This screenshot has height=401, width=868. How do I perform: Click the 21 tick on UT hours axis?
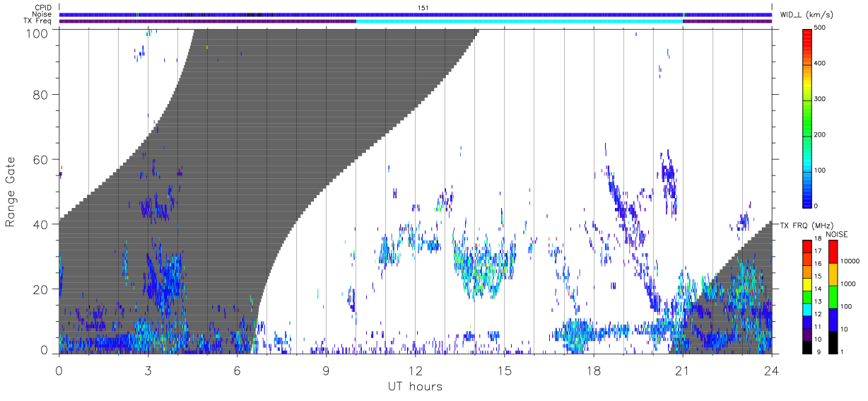pyautogui.click(x=682, y=370)
